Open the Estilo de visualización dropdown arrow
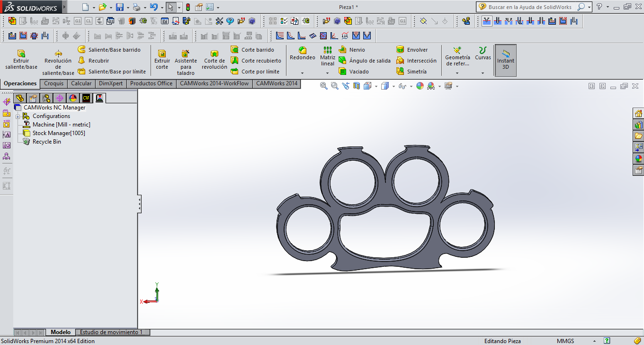 [394, 86]
